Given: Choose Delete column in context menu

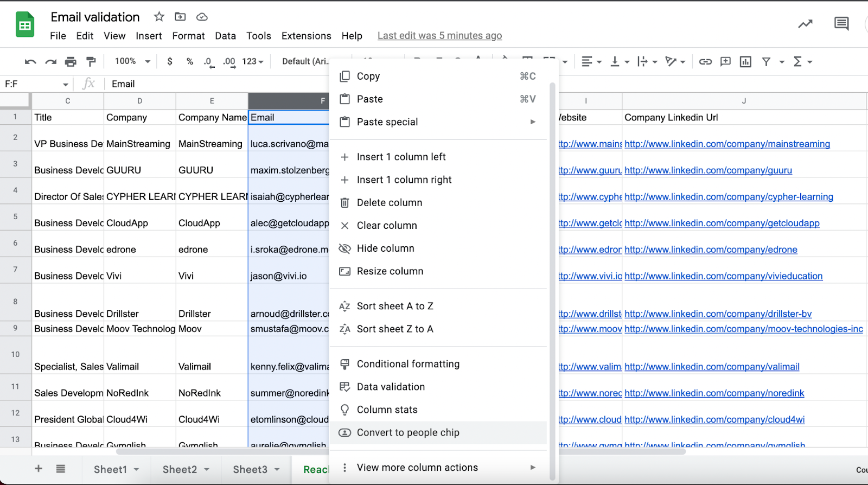Looking at the screenshot, I should [438, 203].
